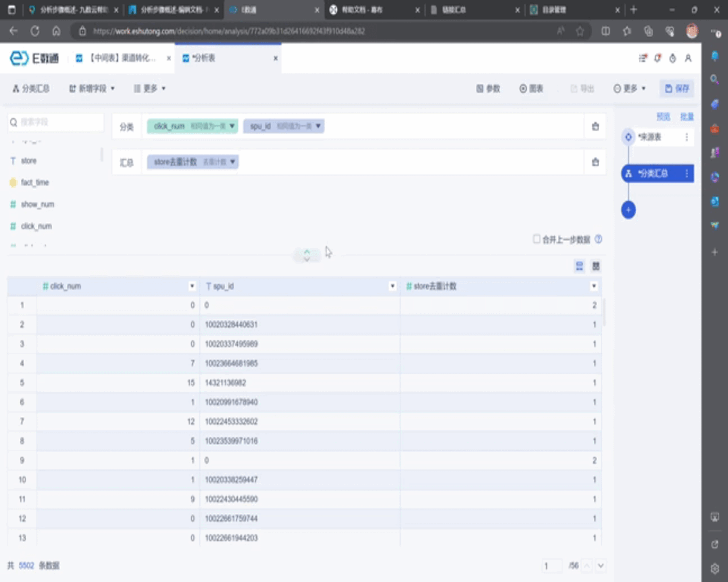The image size is (728, 582).
Task: Click the user account icon in header
Action: [688, 58]
